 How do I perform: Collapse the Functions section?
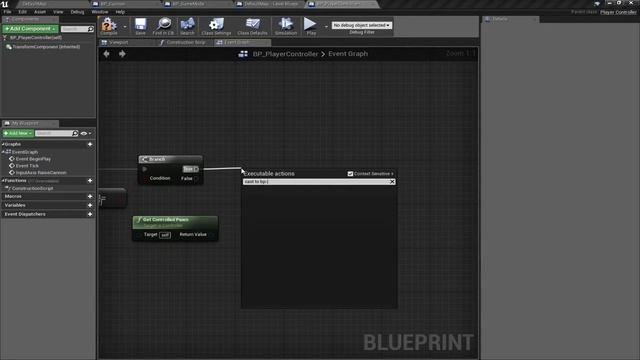pyautogui.click(x=3, y=180)
